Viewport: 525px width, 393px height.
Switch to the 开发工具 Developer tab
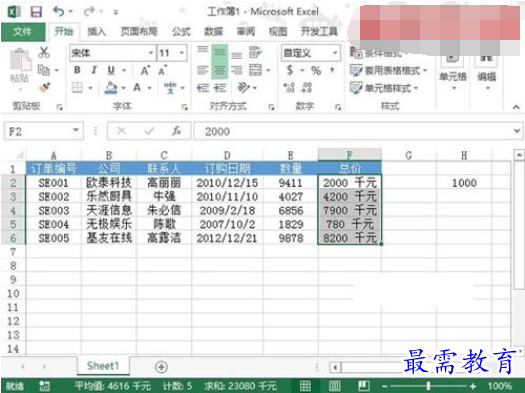pyautogui.click(x=319, y=32)
